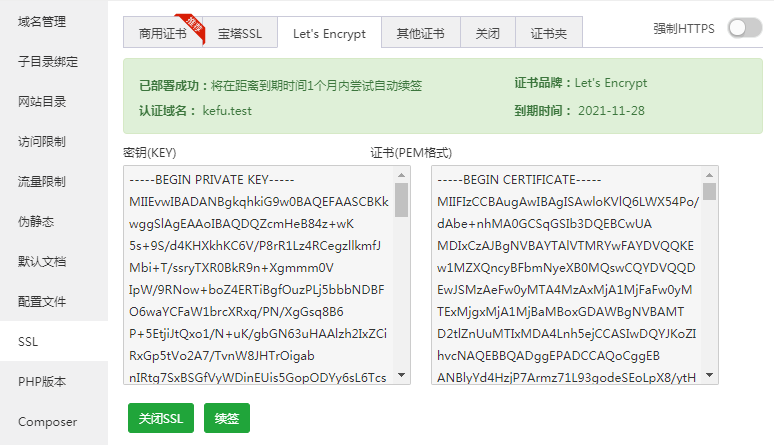774x445 pixels.
Task: Open the 商用证书 tab
Action: [x=161, y=33]
